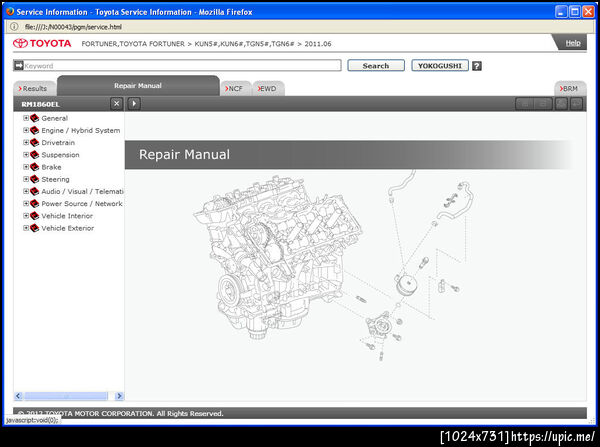Open the Help link
Screen dimensions: 600x447
pyautogui.click(x=573, y=43)
